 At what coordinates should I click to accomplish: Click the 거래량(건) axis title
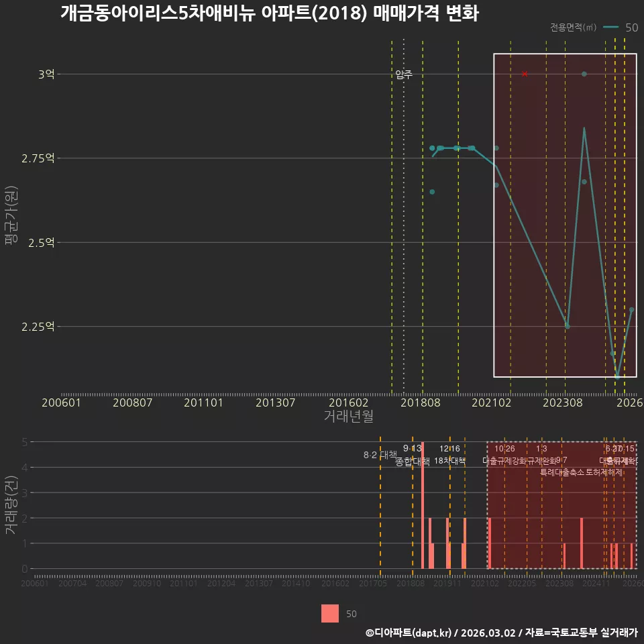point(11,504)
